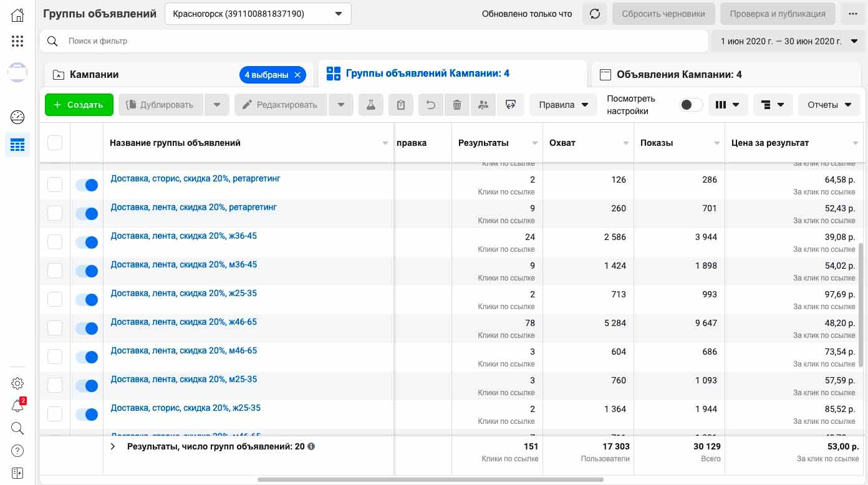Click the horizontal scrollbar at the bottom

pyautogui.click(x=430, y=479)
